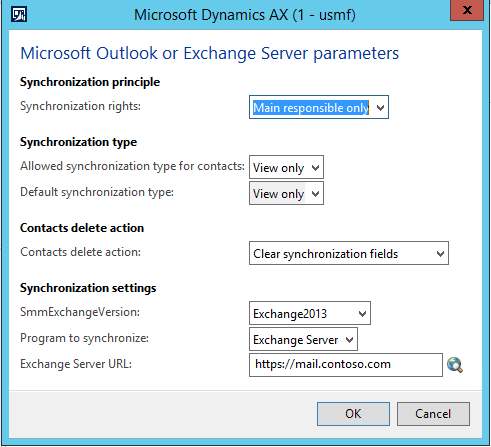Click the Synchronization settings section heading
Screen dimensions: 491x447
(88, 288)
